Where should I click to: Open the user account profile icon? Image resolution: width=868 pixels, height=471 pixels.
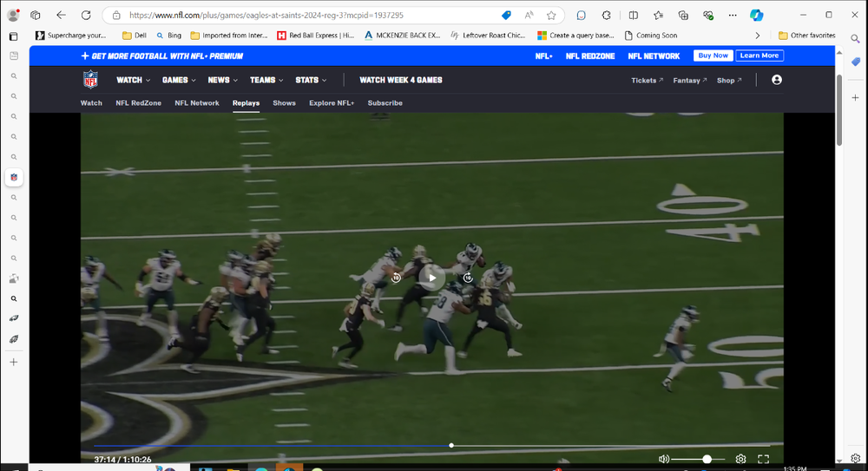[x=777, y=80]
